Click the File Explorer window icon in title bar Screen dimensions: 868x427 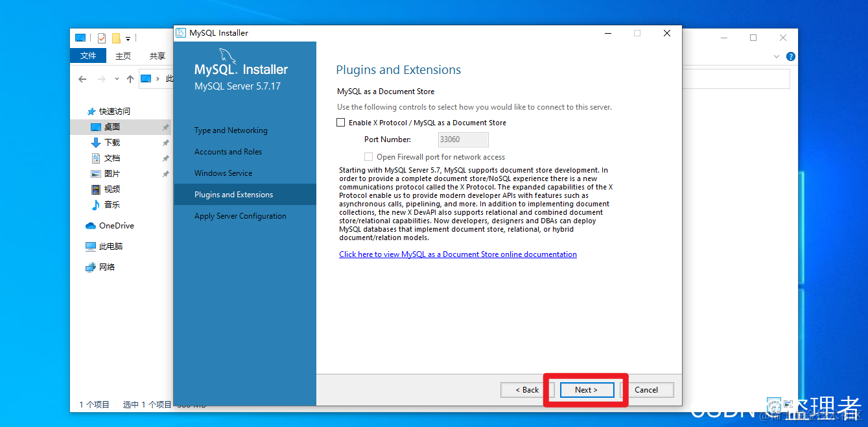pyautogui.click(x=80, y=38)
